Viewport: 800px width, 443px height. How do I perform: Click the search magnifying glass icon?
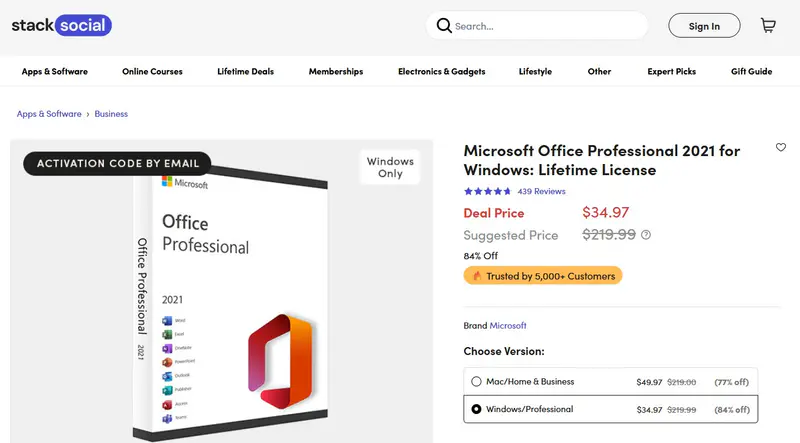click(443, 26)
